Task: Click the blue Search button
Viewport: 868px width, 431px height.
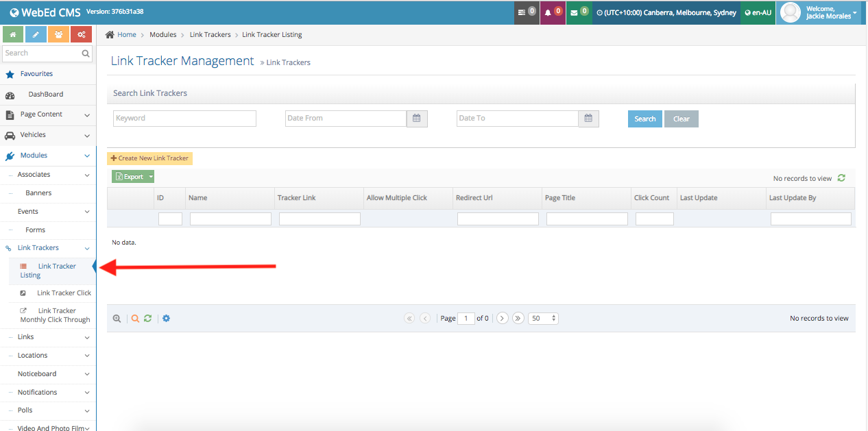Action: point(644,119)
